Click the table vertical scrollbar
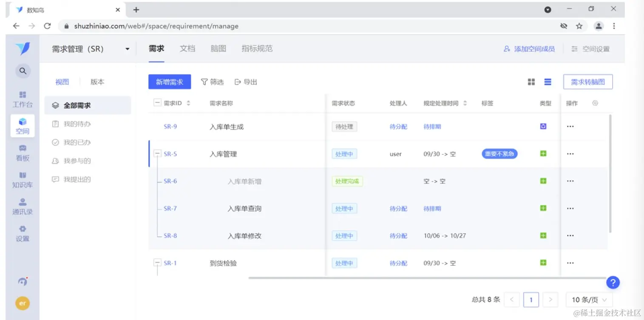The width and height of the screenshot is (644, 320). click(x=610, y=173)
